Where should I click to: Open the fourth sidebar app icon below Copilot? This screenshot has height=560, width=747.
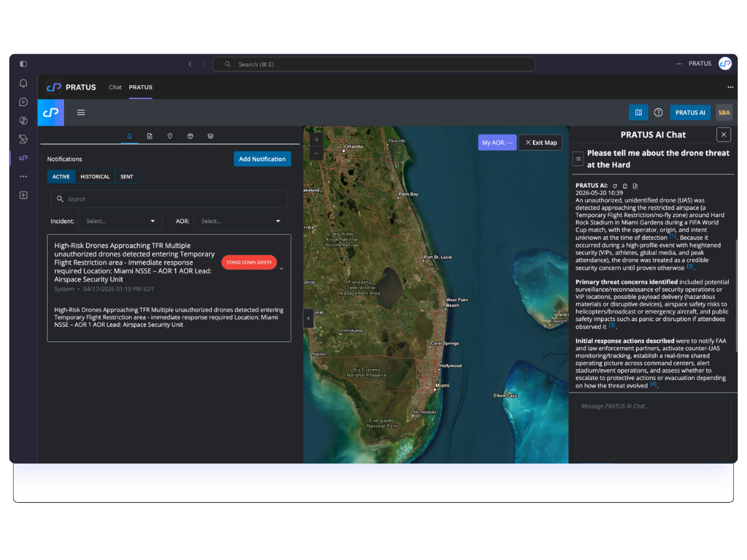point(24,139)
